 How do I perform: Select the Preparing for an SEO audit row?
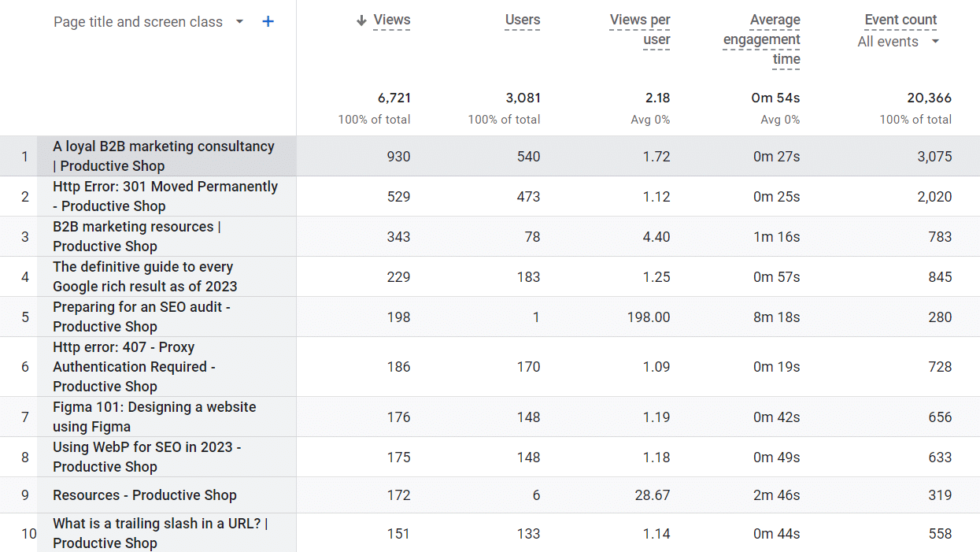click(140, 317)
